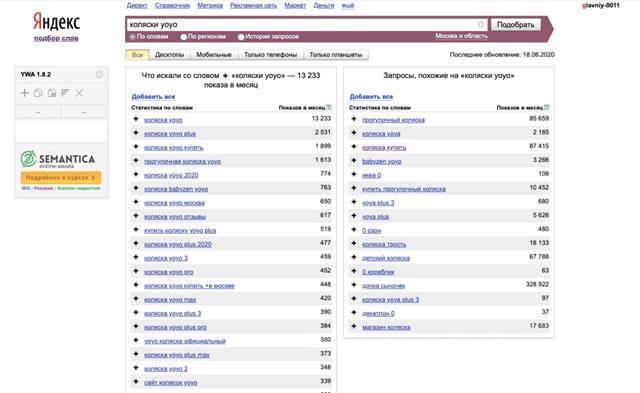
Task: Expand the 'ещё' menu in top navigation
Action: 348,5
